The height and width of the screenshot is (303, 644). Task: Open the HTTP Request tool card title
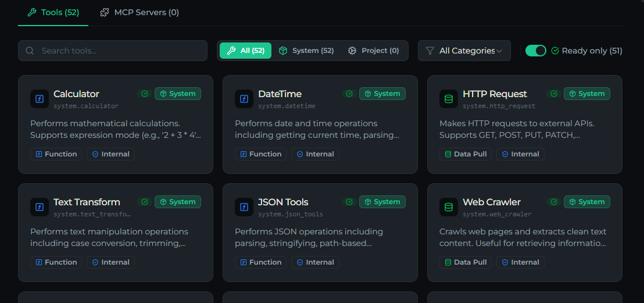pyautogui.click(x=495, y=94)
